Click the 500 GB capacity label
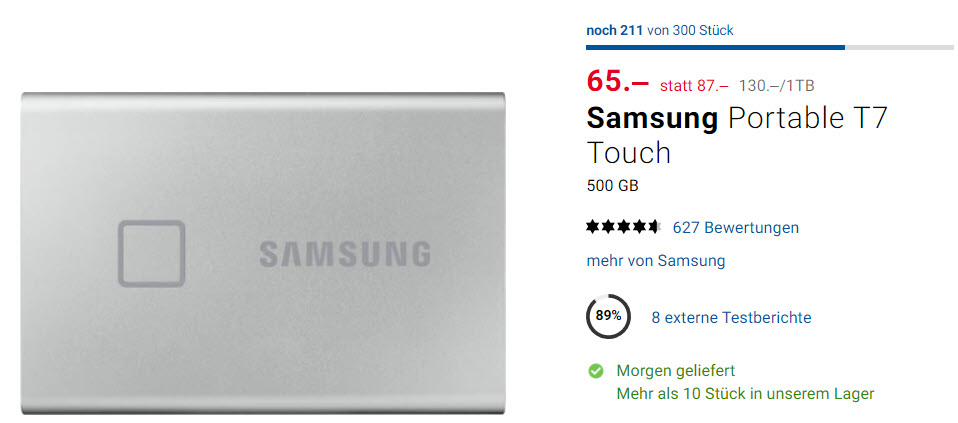Screen dimensions: 958x423 (x=612, y=185)
